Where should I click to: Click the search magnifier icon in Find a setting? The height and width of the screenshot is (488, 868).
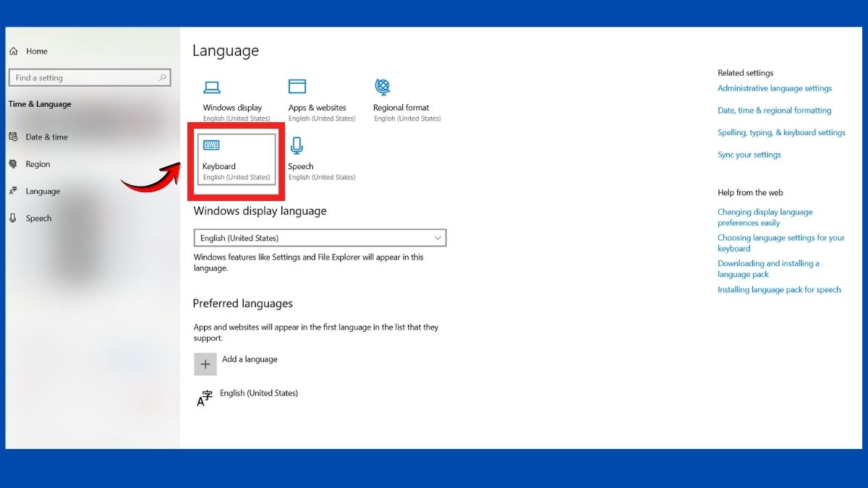pos(163,77)
